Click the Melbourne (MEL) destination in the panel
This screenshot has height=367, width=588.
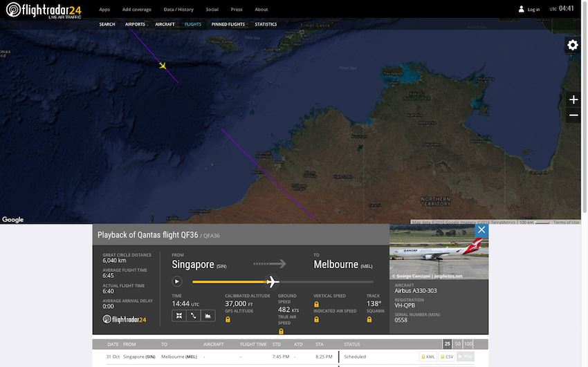[342, 265]
